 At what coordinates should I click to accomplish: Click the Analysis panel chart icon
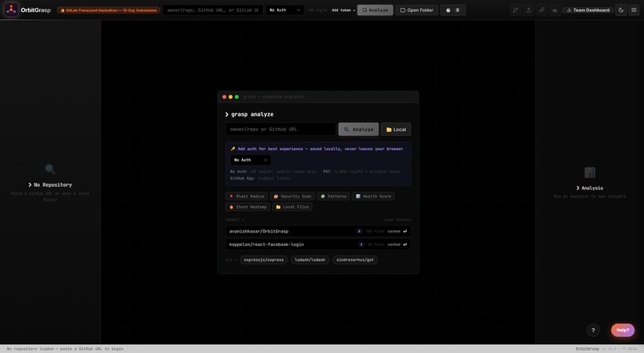[590, 173]
